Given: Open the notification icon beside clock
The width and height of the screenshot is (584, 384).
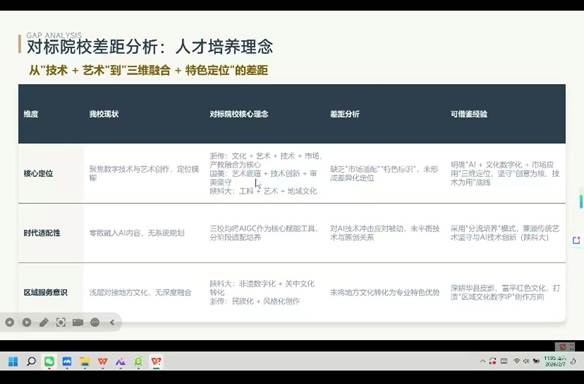Looking at the screenshot, I should coord(573,361).
